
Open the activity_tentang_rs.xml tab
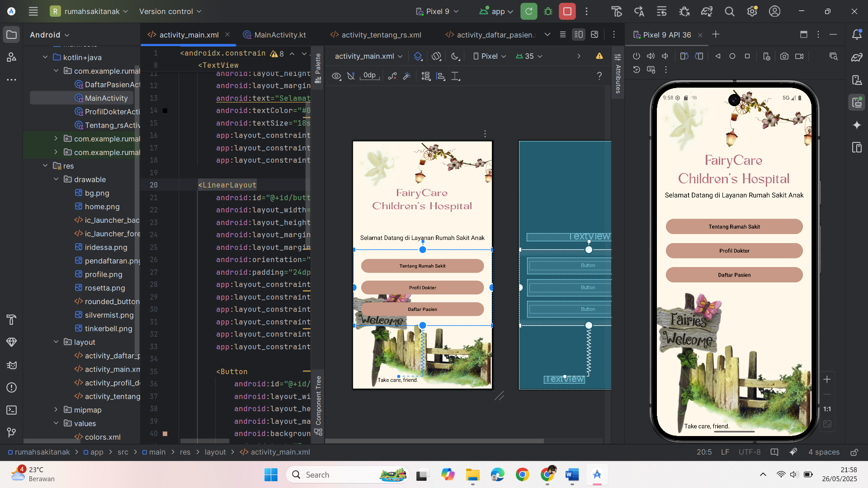[381, 35]
